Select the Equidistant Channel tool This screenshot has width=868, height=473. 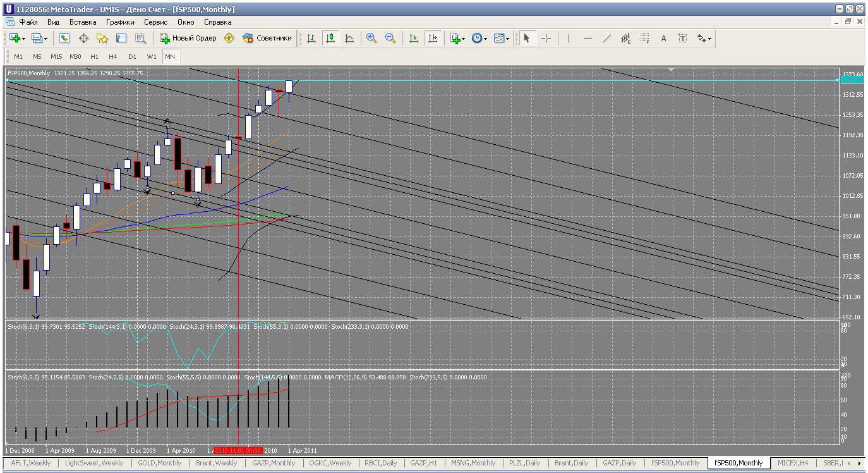[626, 39]
